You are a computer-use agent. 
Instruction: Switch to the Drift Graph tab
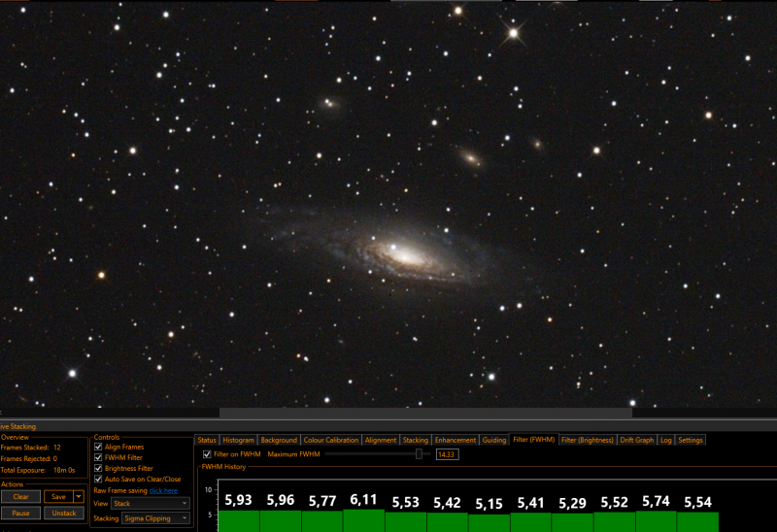[637, 440]
